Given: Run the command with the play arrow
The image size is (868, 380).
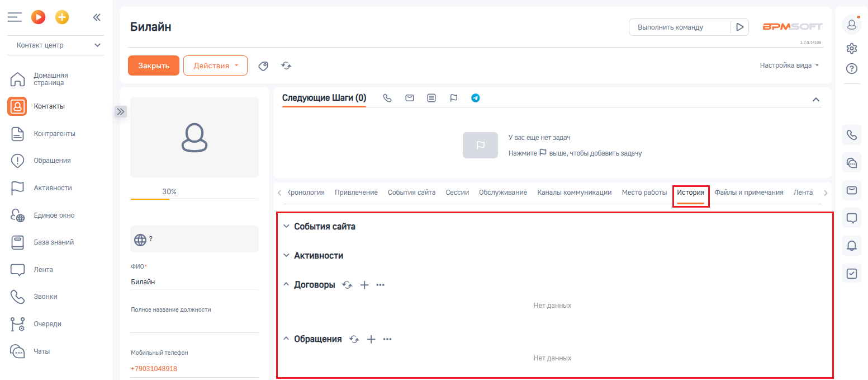Looking at the screenshot, I should click(x=739, y=27).
